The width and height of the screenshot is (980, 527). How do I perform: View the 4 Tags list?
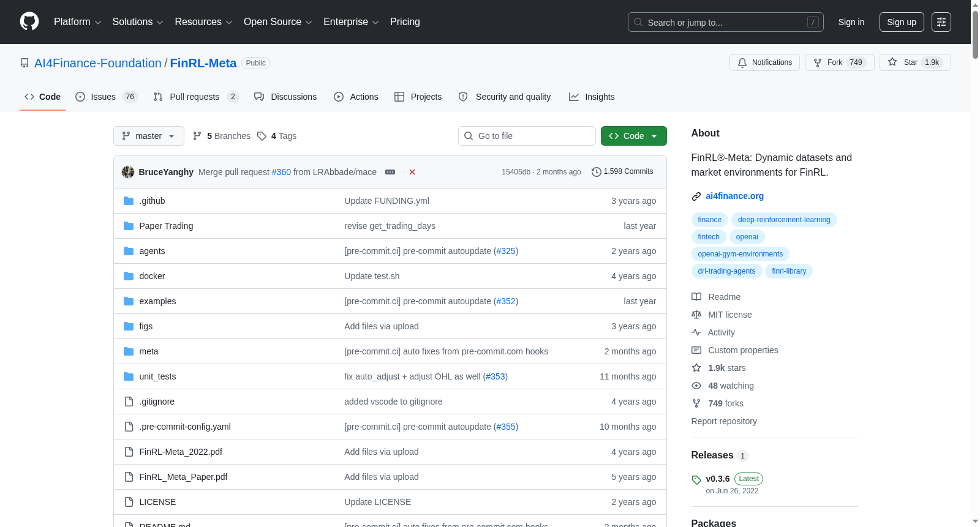pos(277,136)
